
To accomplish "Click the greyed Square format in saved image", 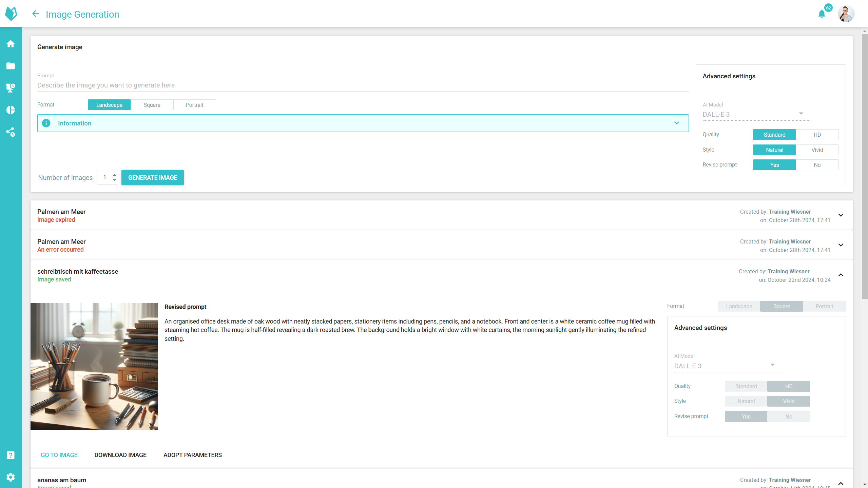I will pos(782,306).
